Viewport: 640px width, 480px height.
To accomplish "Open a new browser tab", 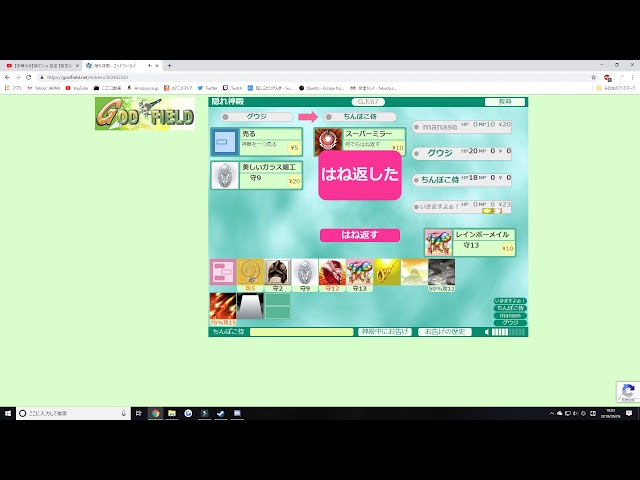I will pyautogui.click(x=169, y=65).
